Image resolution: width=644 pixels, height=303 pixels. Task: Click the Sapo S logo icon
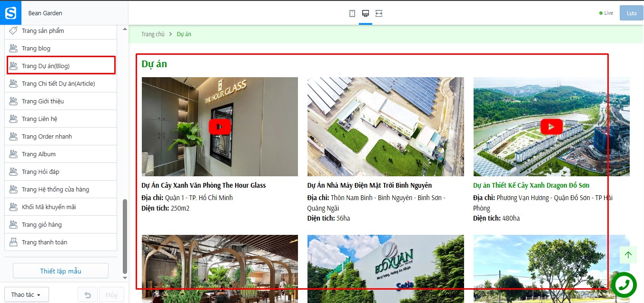(x=10, y=13)
